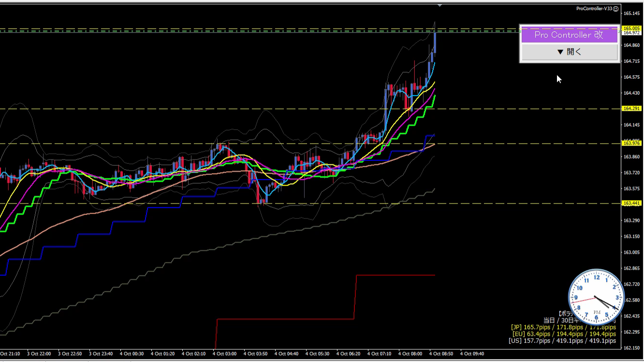644x362 pixels.
Task: Select the 164.972 current price label
Action: point(632,33)
